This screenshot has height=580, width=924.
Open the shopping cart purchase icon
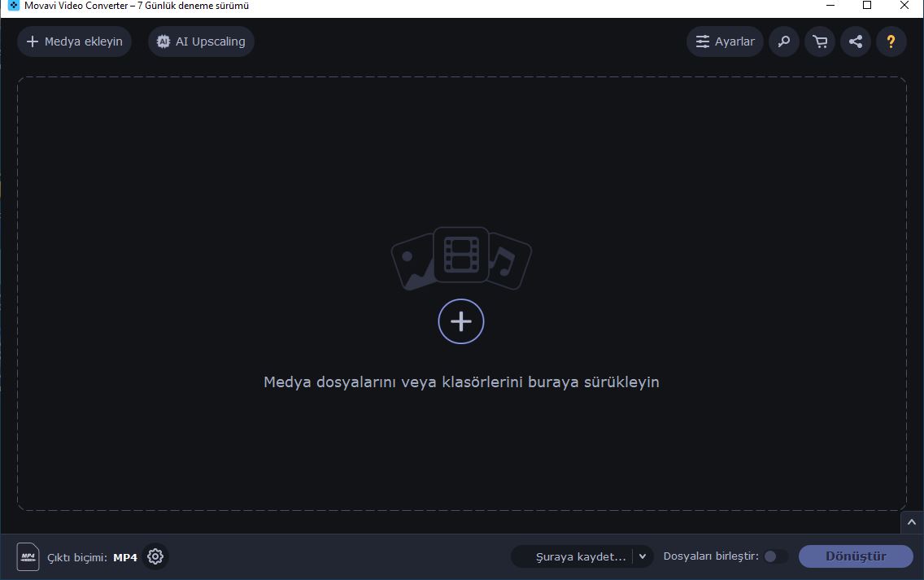[820, 41]
